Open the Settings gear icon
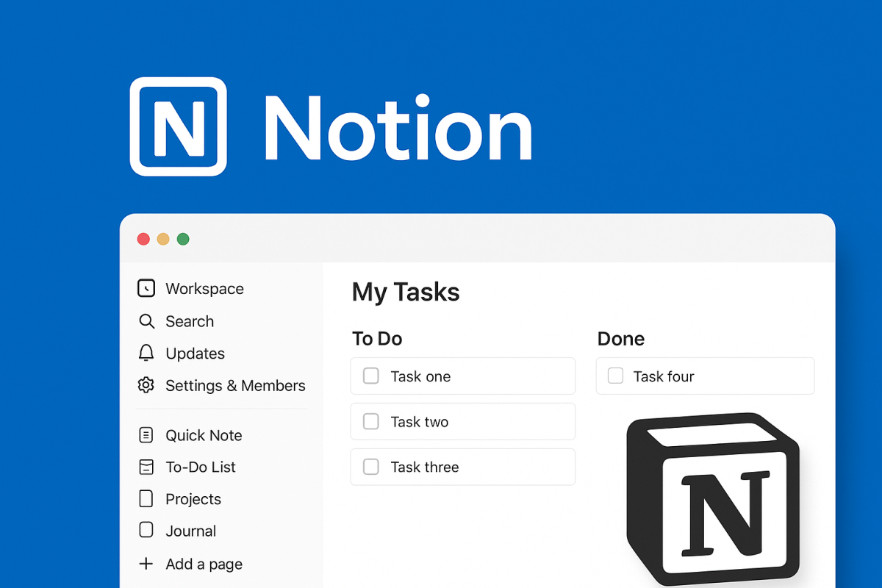Viewport: 882px width, 588px height. 146,385
